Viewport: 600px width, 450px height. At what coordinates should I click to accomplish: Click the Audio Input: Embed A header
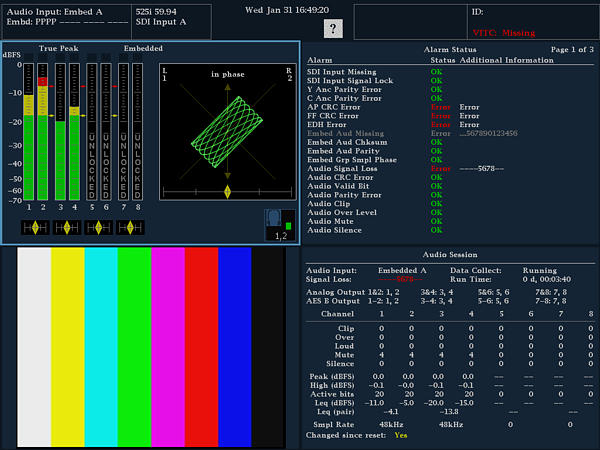tap(57, 11)
